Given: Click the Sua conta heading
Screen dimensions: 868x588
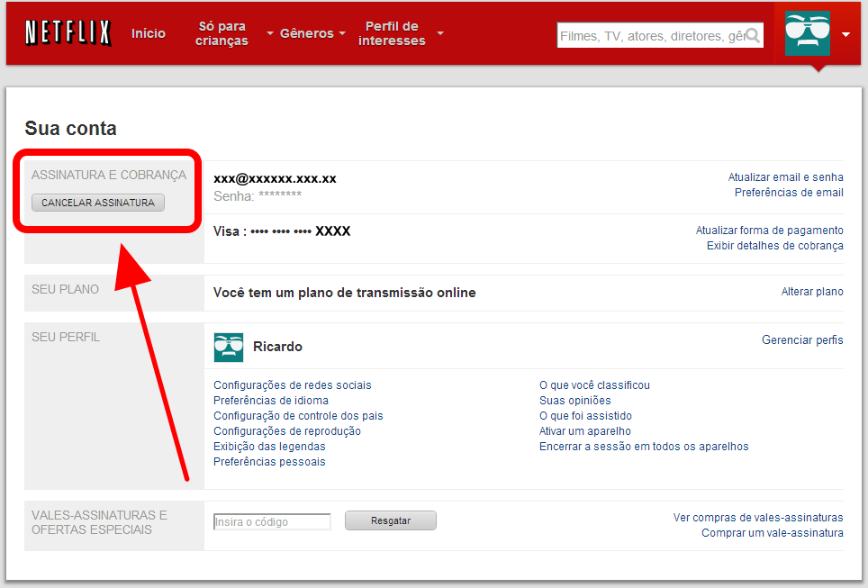Looking at the screenshot, I should (71, 129).
